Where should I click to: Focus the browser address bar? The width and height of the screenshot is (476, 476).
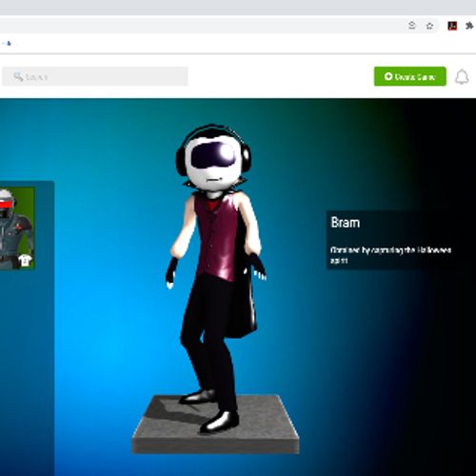[203, 26]
